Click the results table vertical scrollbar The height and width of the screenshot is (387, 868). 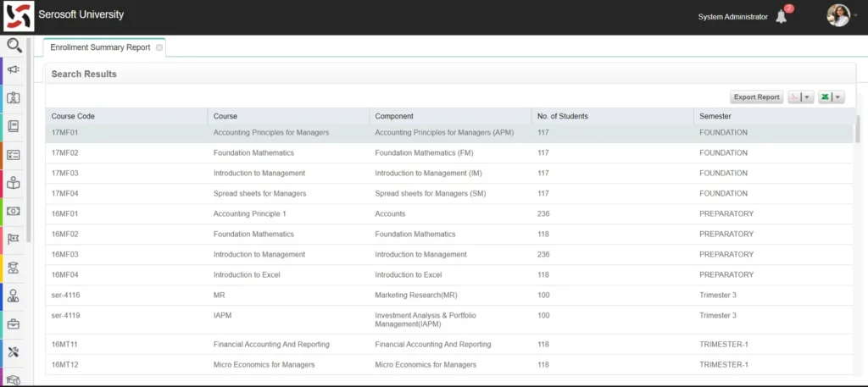point(858,131)
